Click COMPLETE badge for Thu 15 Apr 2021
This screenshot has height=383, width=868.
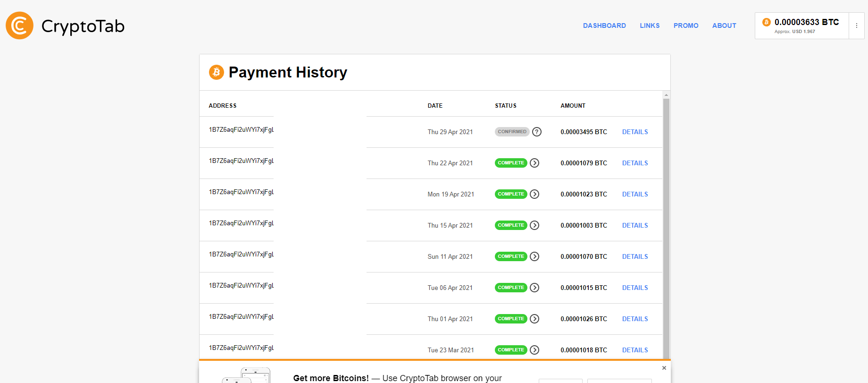pos(511,225)
